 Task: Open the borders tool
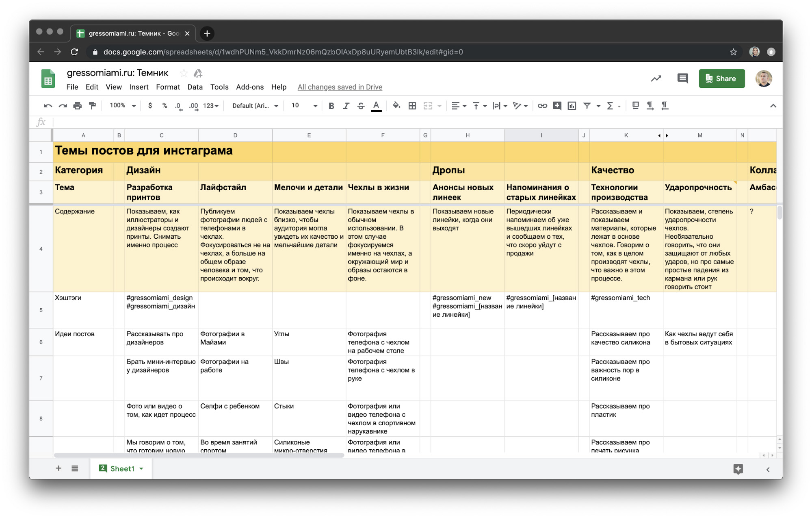point(412,106)
